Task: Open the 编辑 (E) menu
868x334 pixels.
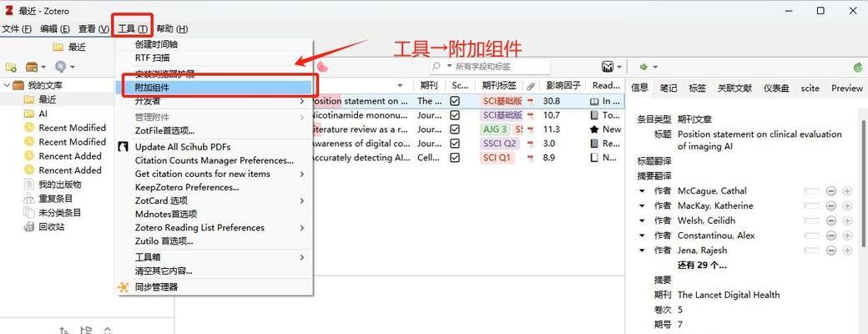Action: pos(55,28)
